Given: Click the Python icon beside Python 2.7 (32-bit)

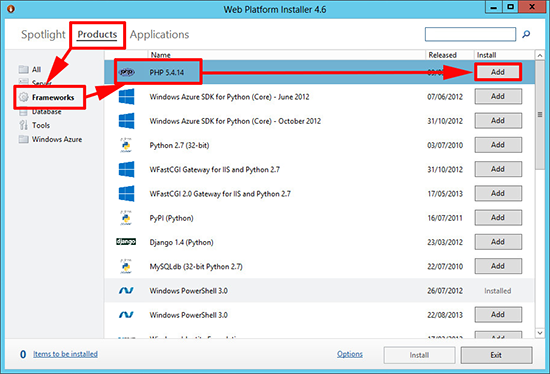Looking at the screenshot, I should pos(126,145).
